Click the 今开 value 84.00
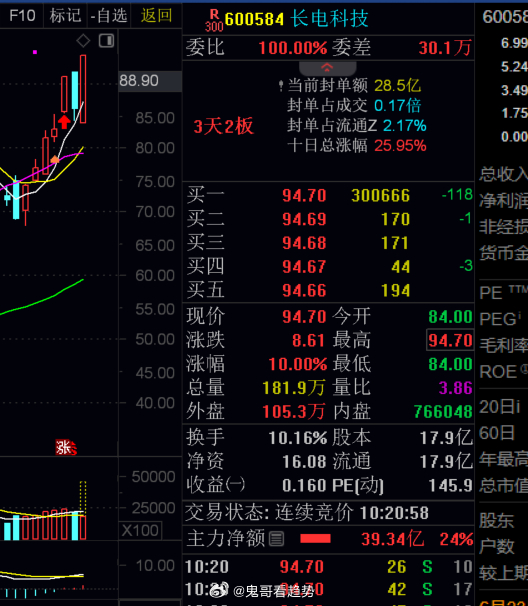Image resolution: width=528 pixels, height=606 pixels. pyautogui.click(x=450, y=317)
